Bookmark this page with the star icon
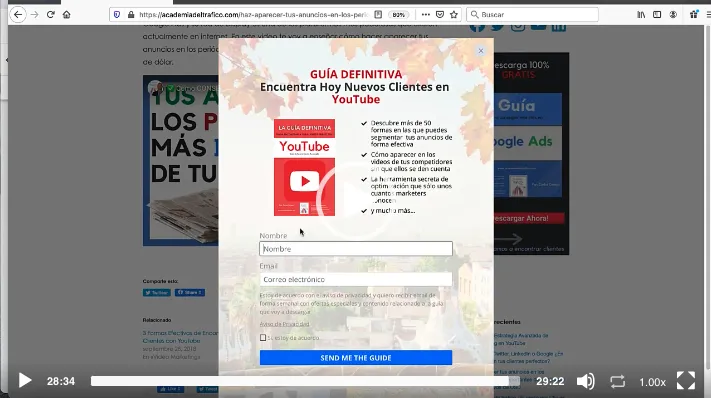The height and width of the screenshot is (398, 711). click(x=454, y=15)
